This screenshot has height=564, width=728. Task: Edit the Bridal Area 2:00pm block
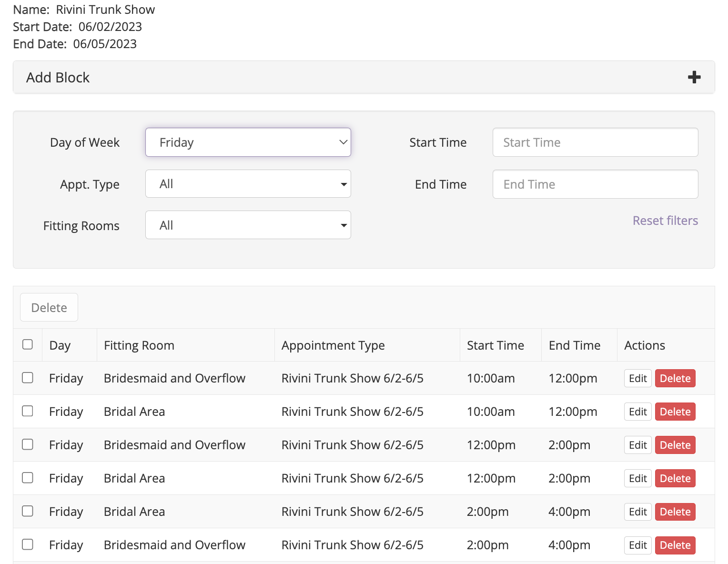[638, 512]
